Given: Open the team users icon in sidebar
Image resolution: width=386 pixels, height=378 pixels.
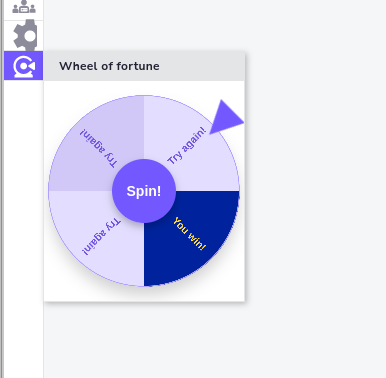Looking at the screenshot, I should click(24, 7).
